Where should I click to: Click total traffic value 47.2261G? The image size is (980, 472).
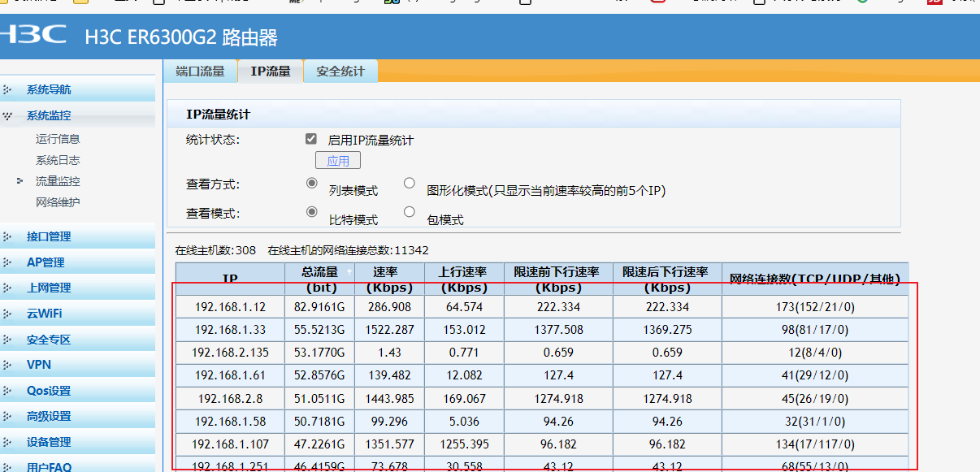click(319, 444)
